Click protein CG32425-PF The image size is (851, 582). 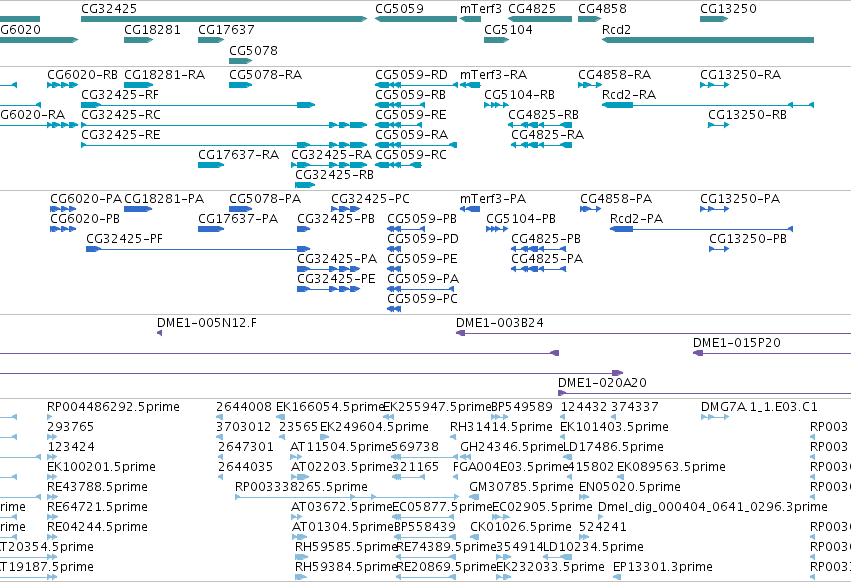click(124, 239)
